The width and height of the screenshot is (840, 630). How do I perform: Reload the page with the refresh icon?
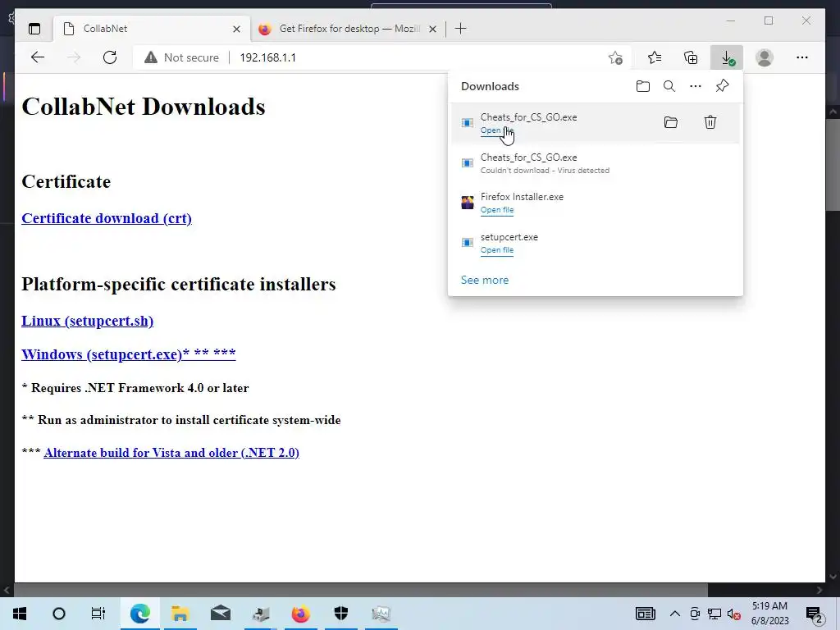110,57
